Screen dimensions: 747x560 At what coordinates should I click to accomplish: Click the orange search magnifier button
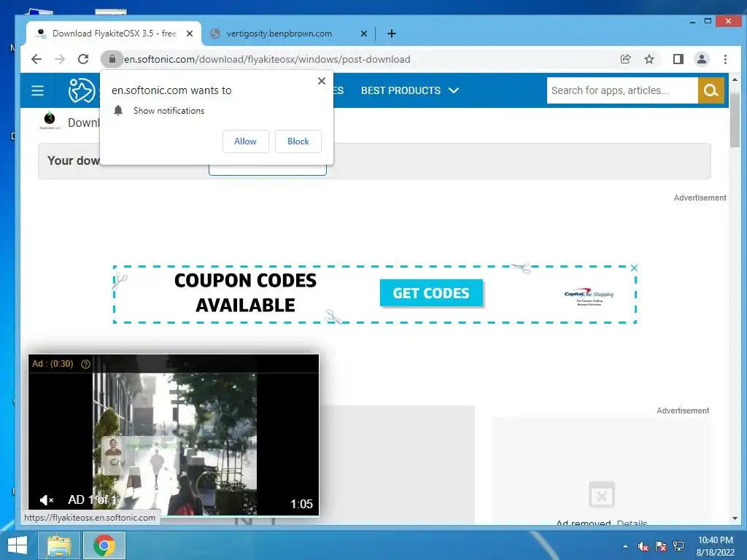[711, 90]
